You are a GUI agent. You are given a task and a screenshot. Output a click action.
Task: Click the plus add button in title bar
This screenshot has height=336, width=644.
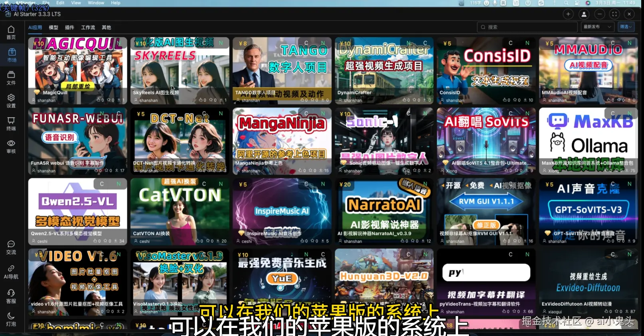click(x=568, y=14)
